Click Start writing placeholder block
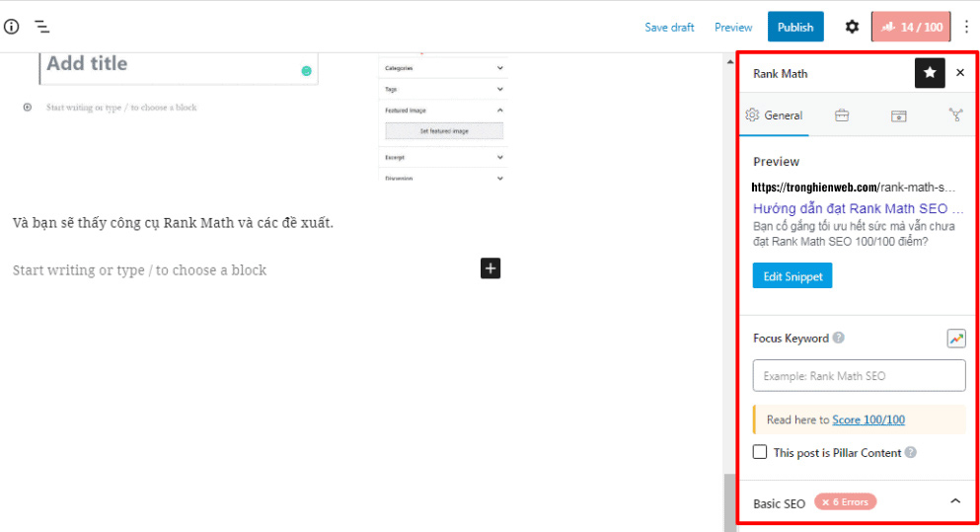 139,270
